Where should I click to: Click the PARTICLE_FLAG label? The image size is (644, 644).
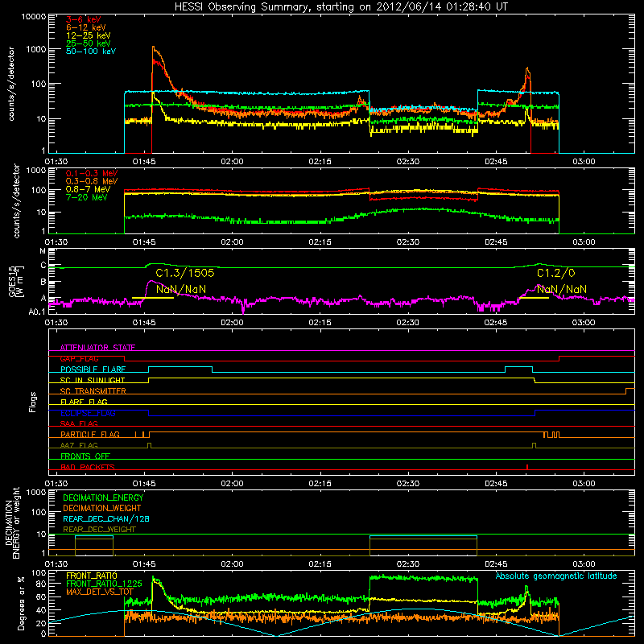[90, 435]
